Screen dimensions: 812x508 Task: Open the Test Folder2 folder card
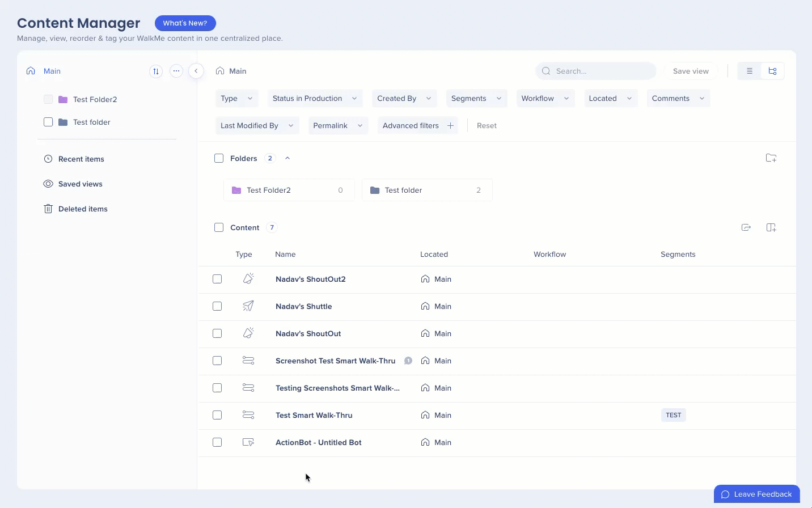coord(289,190)
